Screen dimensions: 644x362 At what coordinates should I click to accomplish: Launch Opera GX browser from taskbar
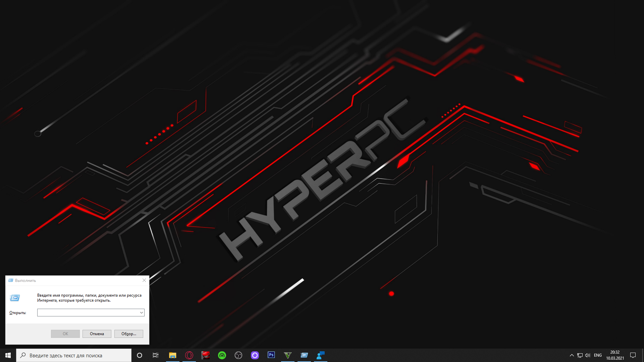pyautogui.click(x=189, y=355)
